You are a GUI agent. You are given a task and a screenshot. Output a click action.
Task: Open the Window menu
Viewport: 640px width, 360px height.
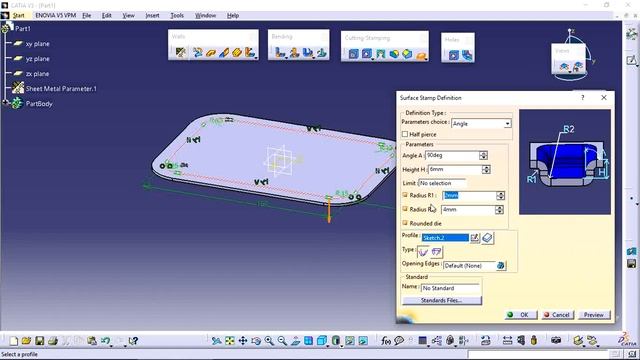click(205, 16)
